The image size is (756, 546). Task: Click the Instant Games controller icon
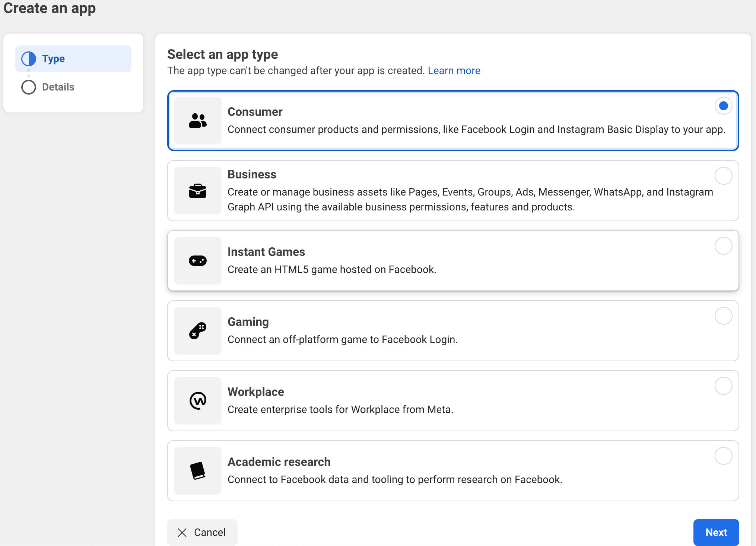tap(198, 261)
